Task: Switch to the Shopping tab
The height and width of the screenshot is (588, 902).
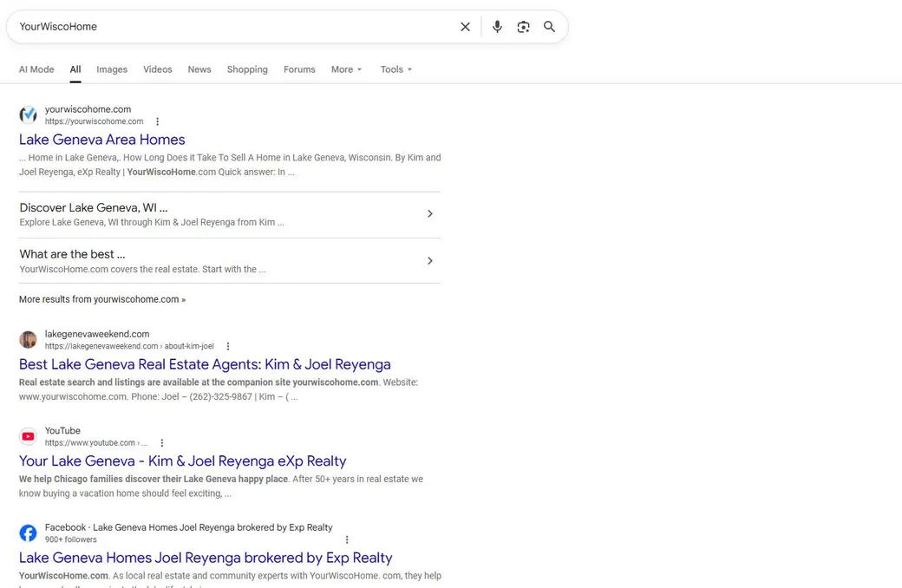Action: [247, 69]
